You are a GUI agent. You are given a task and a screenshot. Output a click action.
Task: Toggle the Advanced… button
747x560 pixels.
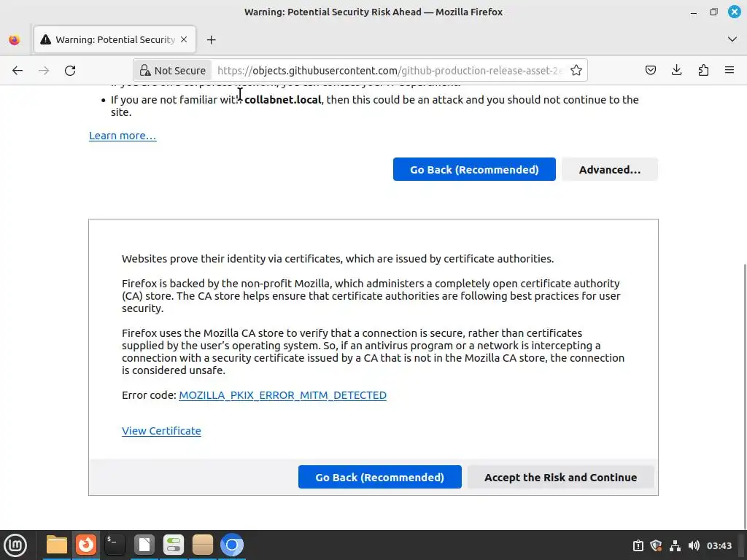point(609,169)
